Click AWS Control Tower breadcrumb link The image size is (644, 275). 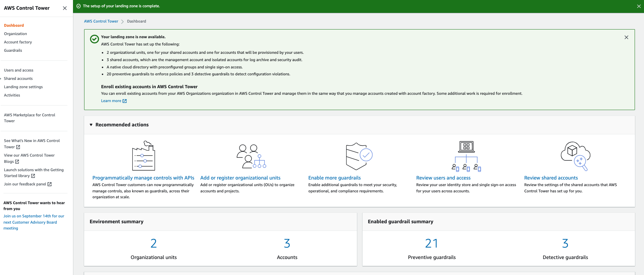101,21
